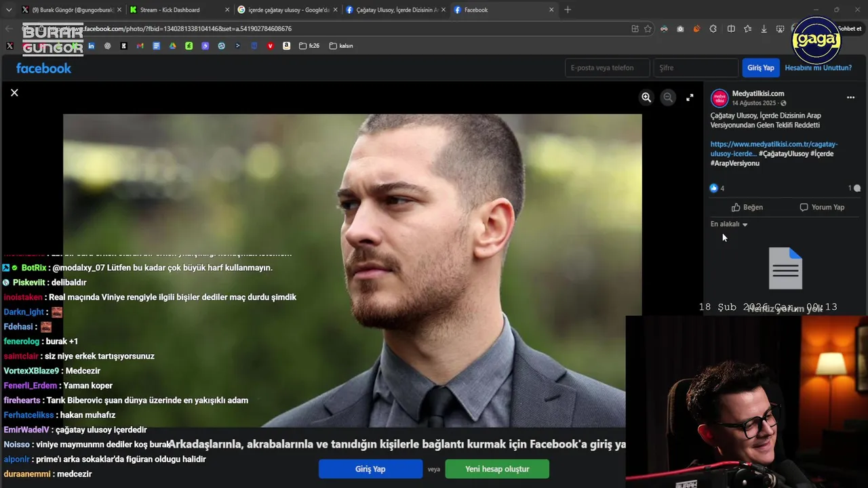Open the Medyatilkisi.com page name link
868x488 pixels.
758,94
